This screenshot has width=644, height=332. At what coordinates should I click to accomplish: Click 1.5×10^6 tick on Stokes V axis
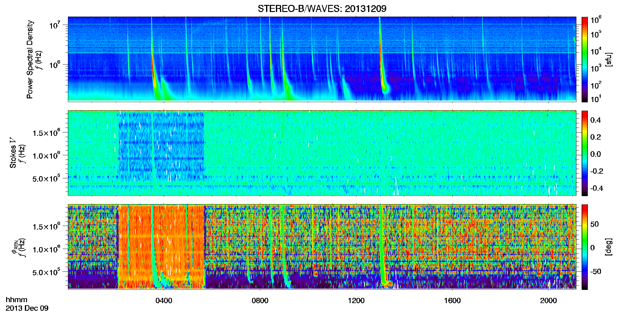(x=46, y=132)
